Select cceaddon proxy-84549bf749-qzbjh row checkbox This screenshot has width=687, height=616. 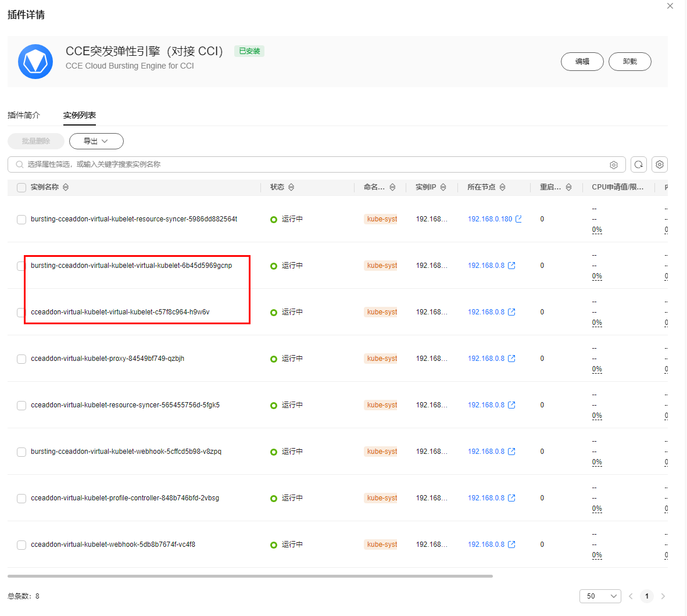(x=22, y=359)
